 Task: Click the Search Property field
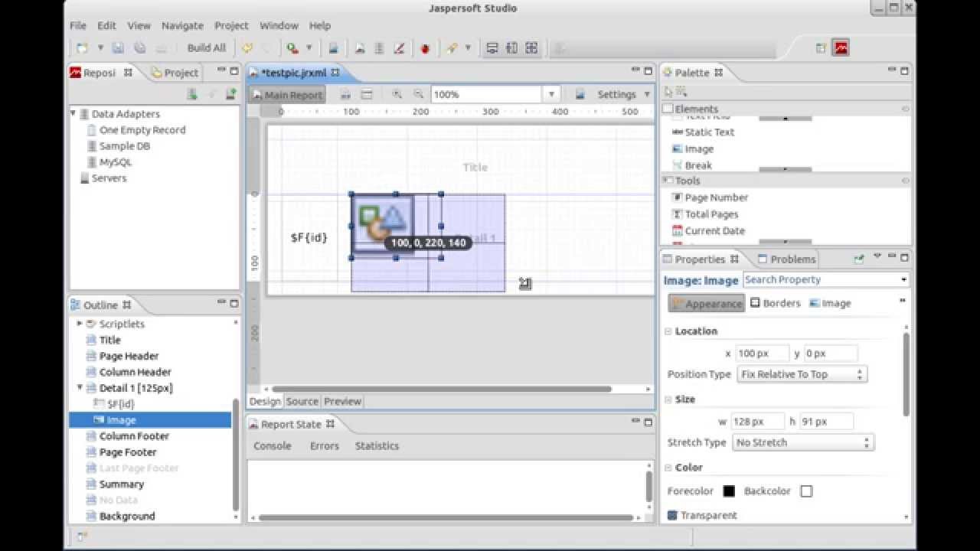825,280
